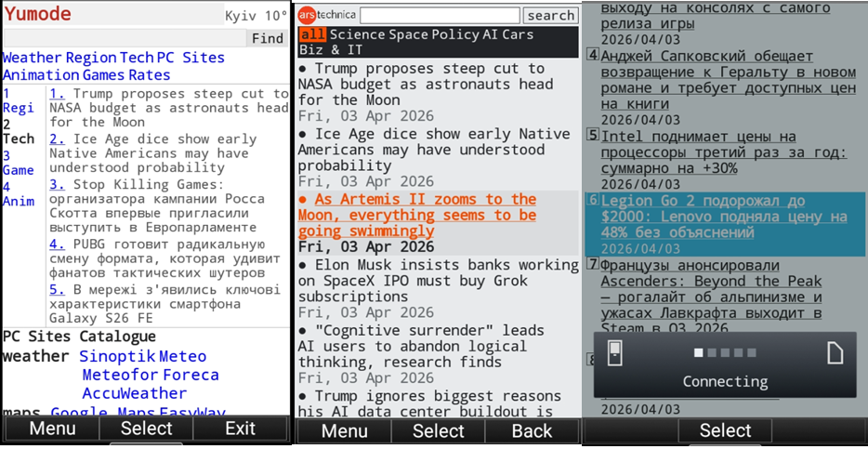Click the Exit softkey in Yumode
The width and height of the screenshot is (868, 449).
click(241, 428)
